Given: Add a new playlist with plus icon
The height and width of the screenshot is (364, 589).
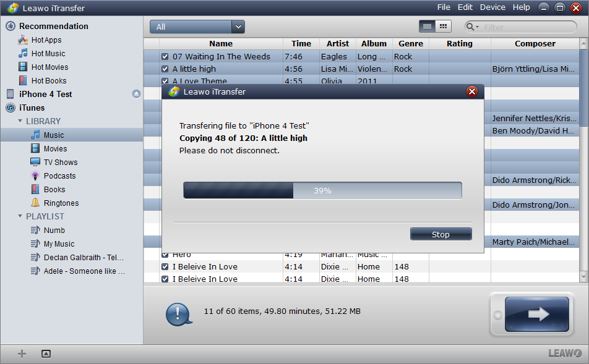Looking at the screenshot, I should tap(22, 353).
